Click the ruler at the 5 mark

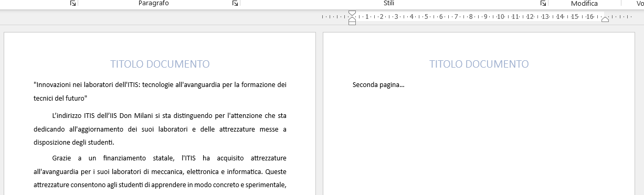point(426,17)
